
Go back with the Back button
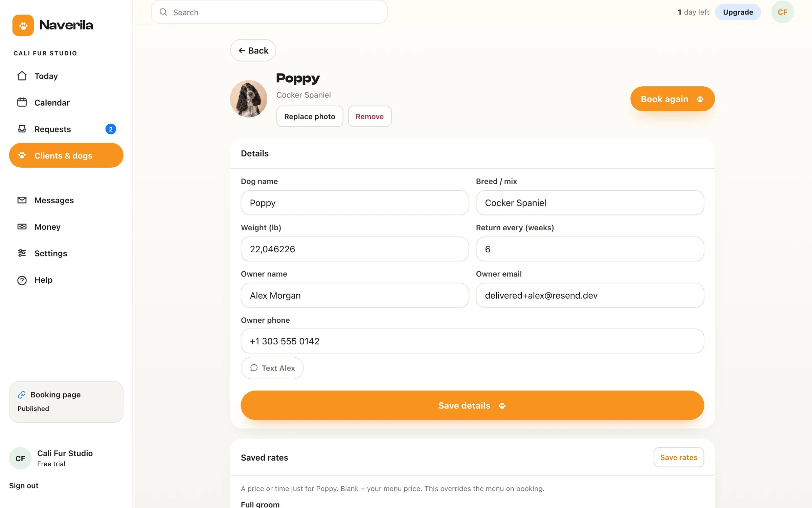[x=253, y=50]
